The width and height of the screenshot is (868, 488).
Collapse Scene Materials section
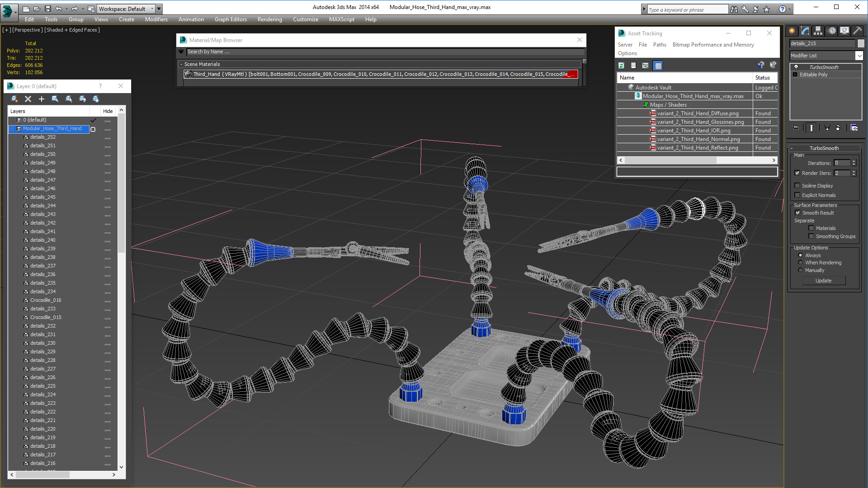181,65
